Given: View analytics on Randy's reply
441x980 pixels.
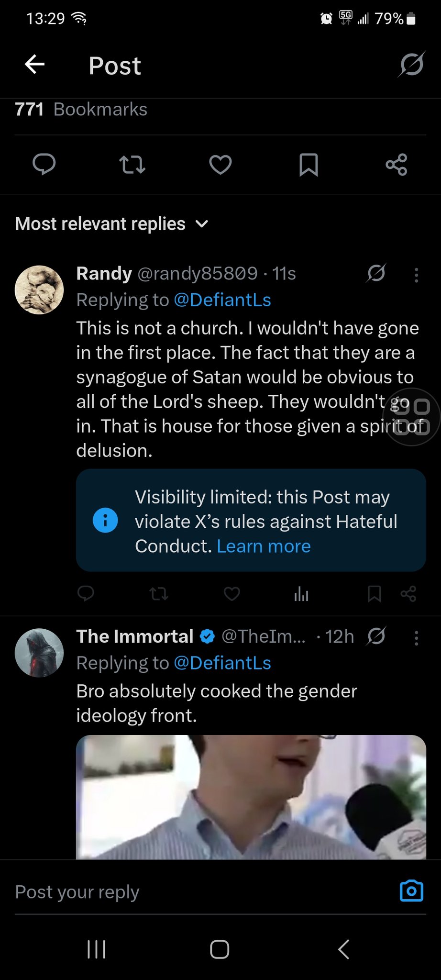Looking at the screenshot, I should (301, 594).
